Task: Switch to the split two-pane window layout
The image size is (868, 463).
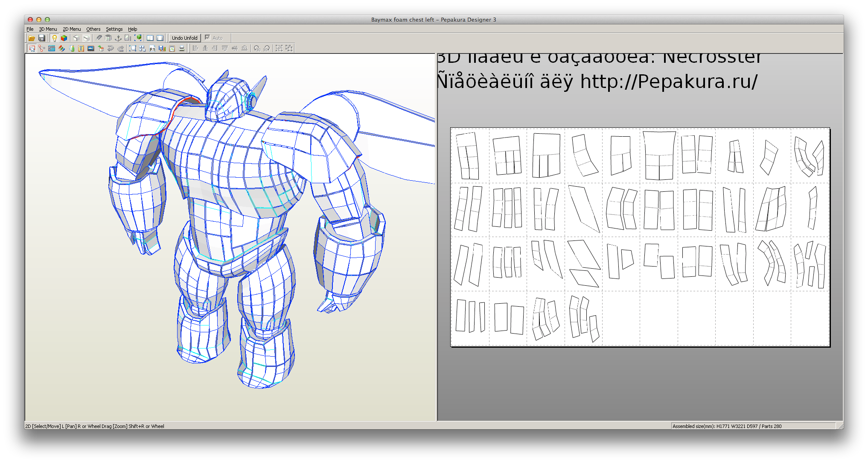Action: 150,38
